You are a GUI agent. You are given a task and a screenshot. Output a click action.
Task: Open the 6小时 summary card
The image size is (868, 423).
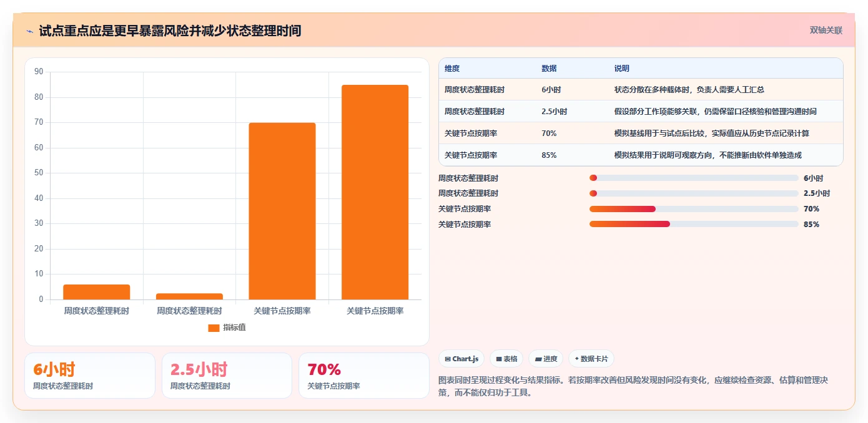(x=90, y=376)
